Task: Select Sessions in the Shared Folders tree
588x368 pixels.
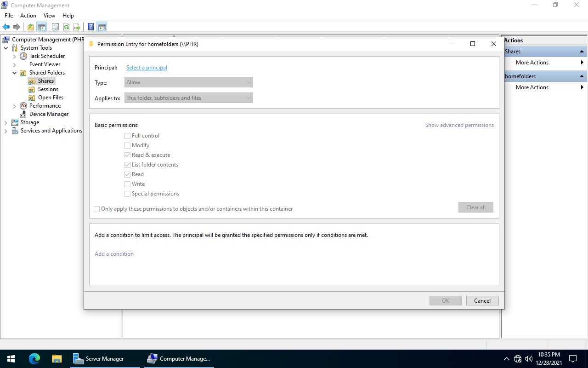Action: 48,89
